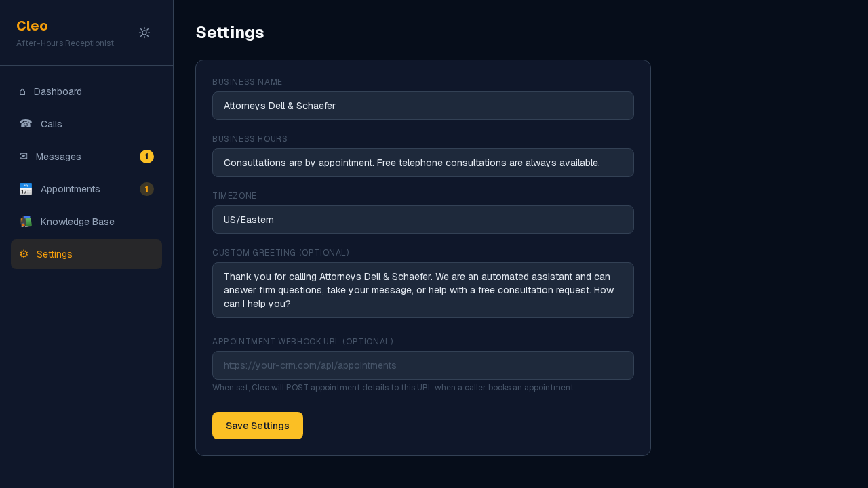Screen dimensions: 868x488
Task: Click the Knowledge Base books icon
Action: 26,222
